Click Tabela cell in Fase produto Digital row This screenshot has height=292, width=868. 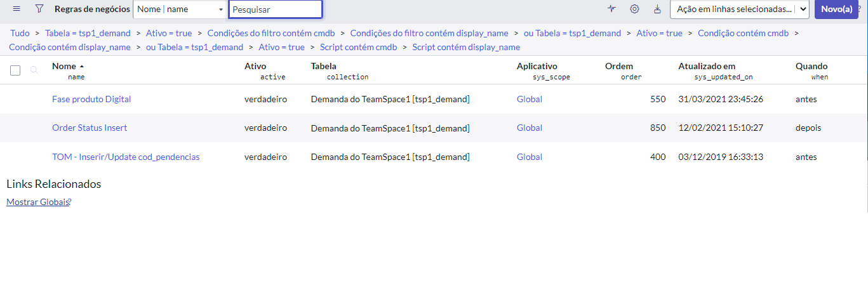[x=390, y=99]
